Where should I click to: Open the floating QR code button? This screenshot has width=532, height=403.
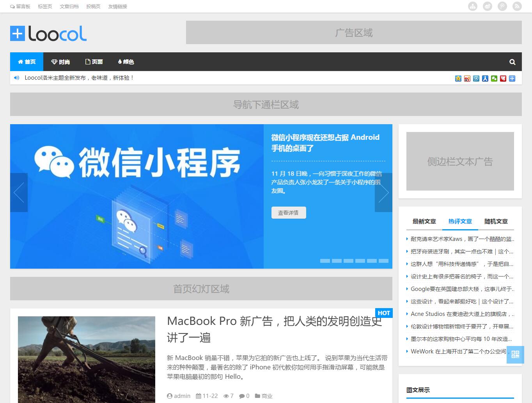coord(515,354)
